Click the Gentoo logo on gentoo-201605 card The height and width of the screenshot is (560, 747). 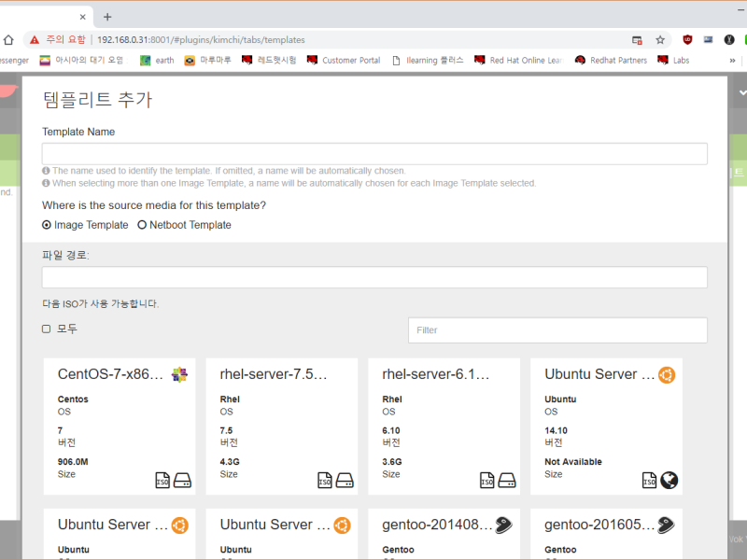tap(666, 525)
